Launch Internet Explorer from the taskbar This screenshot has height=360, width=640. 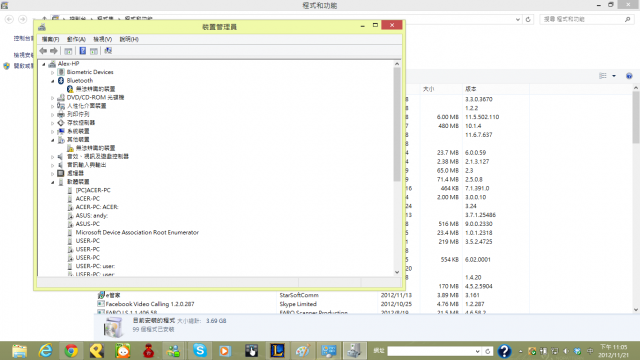(x=45, y=351)
